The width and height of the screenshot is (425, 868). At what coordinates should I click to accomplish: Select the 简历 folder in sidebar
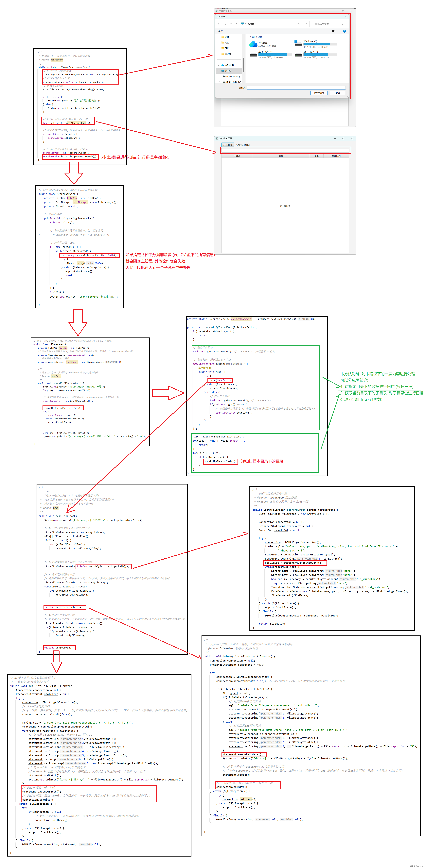[x=225, y=43]
